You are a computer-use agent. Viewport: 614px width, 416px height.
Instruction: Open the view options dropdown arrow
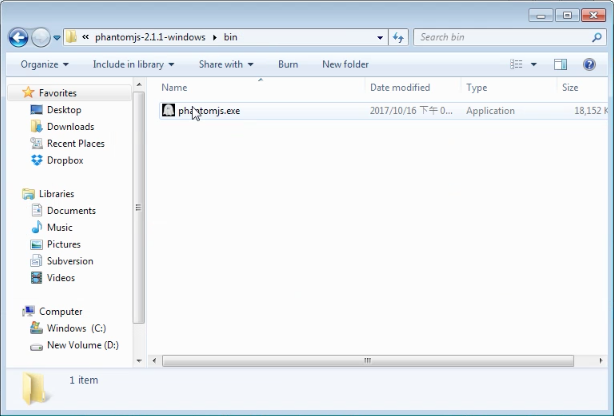click(x=534, y=64)
